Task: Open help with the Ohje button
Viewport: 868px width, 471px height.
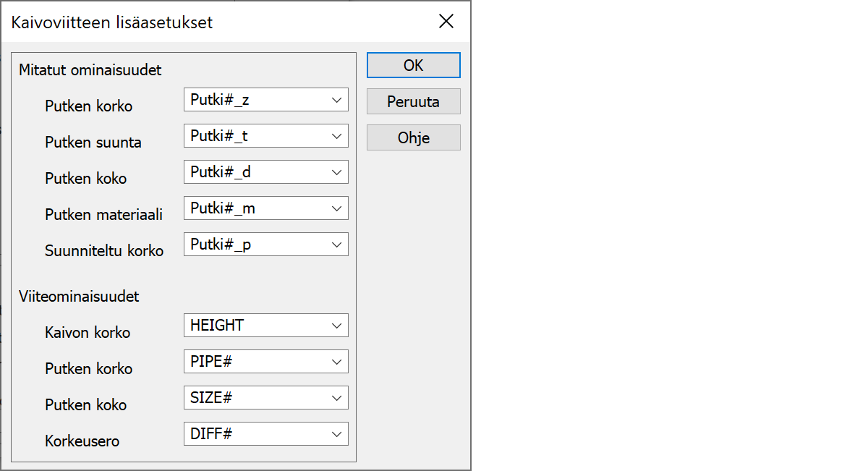Action: coord(413,137)
